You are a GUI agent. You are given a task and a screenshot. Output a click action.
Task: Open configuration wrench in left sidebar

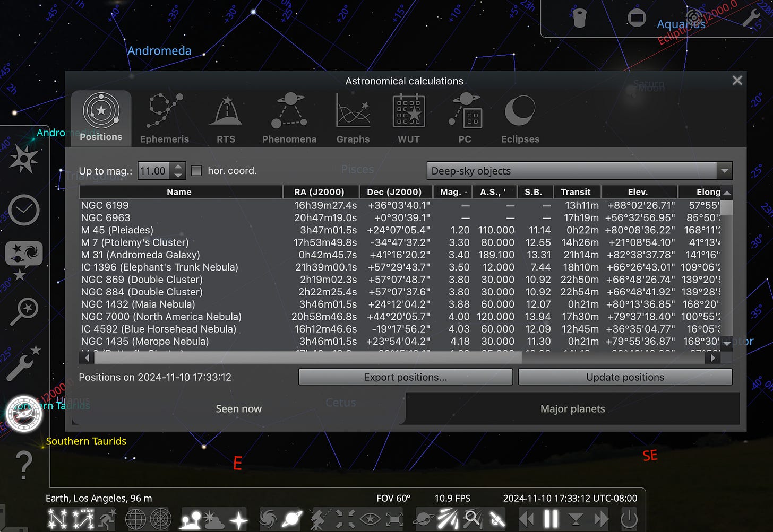click(23, 363)
